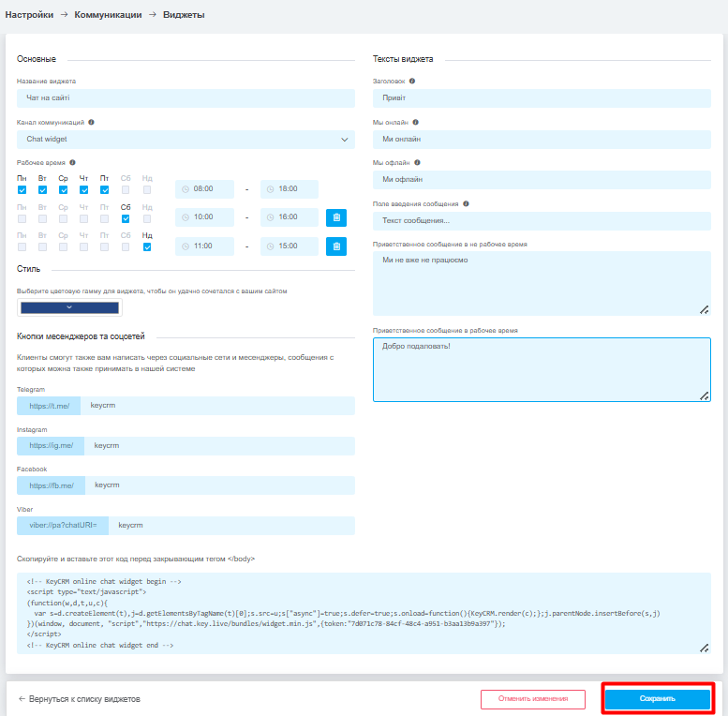Screen dimensions: 728x716
Task: Focus the Telegram username field
Action: (x=217, y=406)
